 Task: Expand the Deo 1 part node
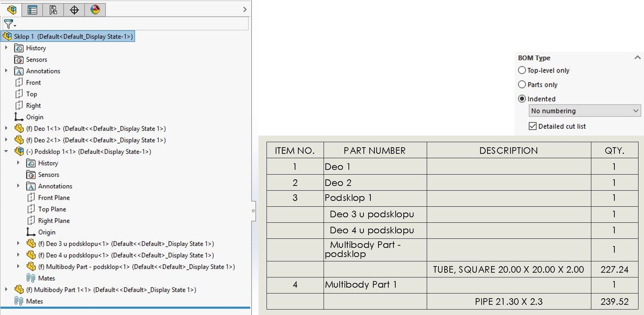click(x=6, y=129)
